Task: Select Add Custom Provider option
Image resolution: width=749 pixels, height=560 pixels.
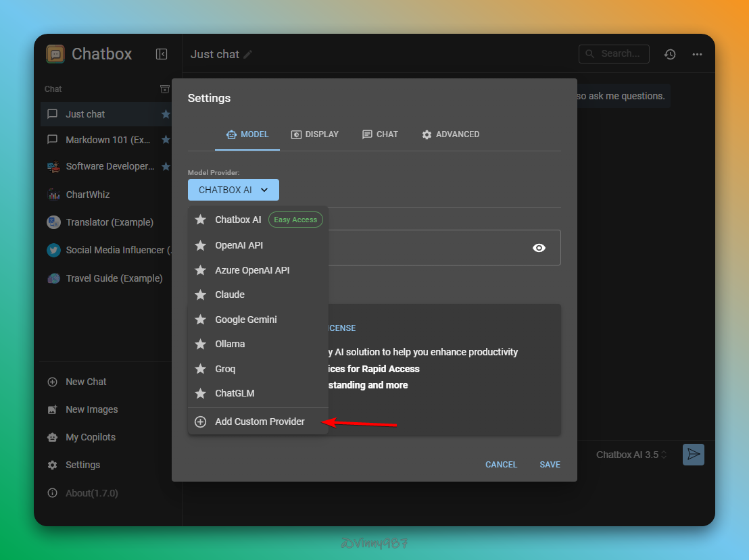Action: pyautogui.click(x=259, y=422)
